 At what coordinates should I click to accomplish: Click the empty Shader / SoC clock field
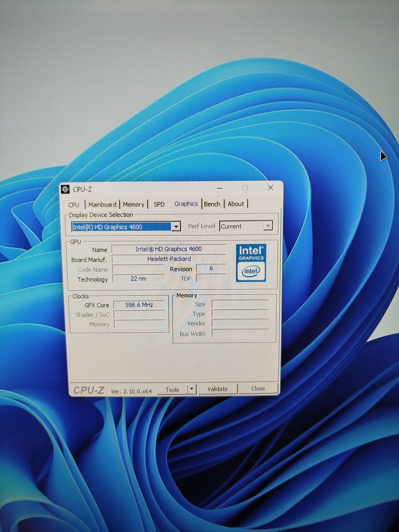point(139,315)
